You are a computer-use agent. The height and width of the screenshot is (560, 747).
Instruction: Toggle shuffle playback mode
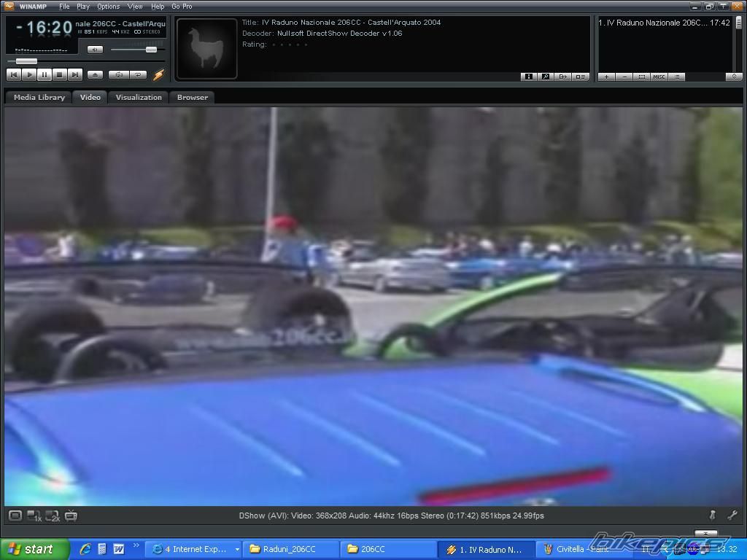pyautogui.click(x=118, y=74)
